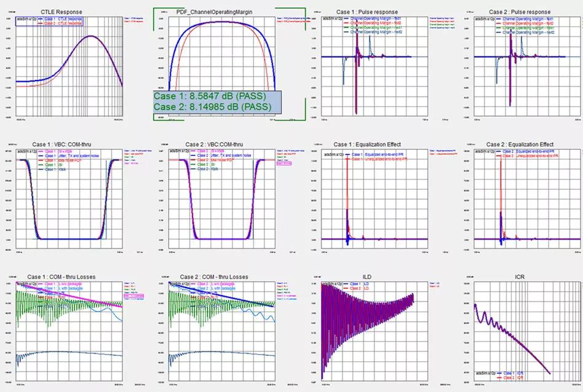Viewport: 583px width, 392px height.
Task: Click the Case 1 : COM - thru Losses title
Action: tap(61, 277)
